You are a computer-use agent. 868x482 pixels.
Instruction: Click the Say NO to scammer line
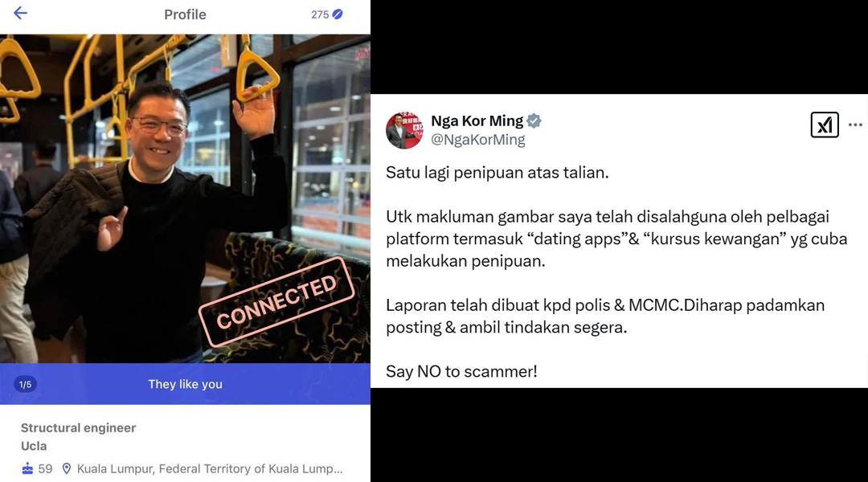461,371
